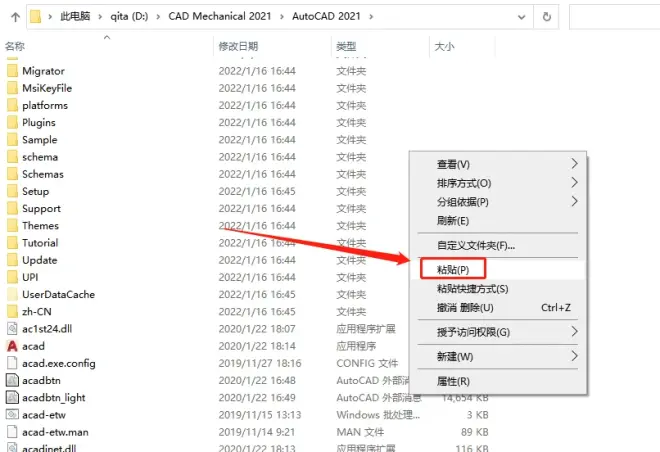Click the UPI folder icon
Image resolution: width=660 pixels, height=452 pixels.
click(x=13, y=277)
